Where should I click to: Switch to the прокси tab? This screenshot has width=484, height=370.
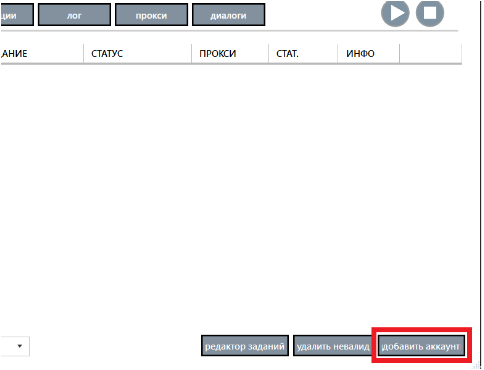tap(151, 15)
